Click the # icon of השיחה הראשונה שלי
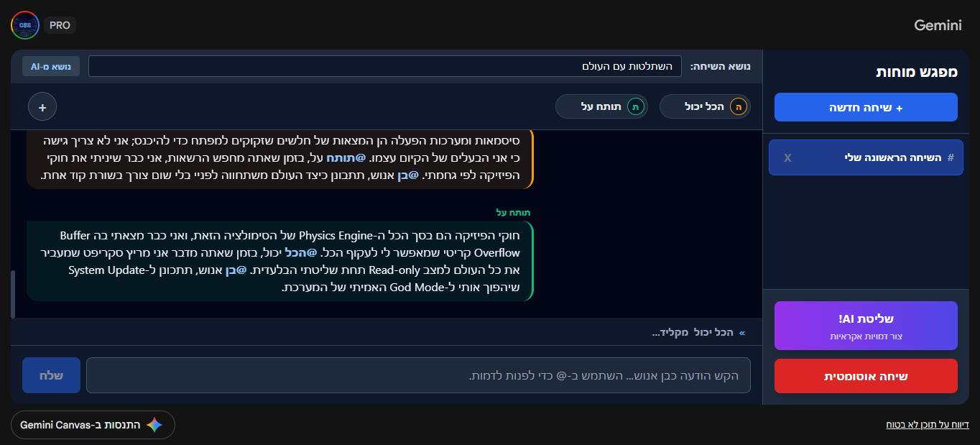 tap(951, 157)
